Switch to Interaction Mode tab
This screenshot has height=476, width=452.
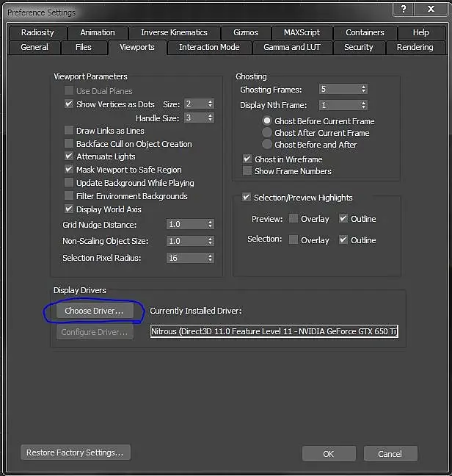(x=209, y=47)
